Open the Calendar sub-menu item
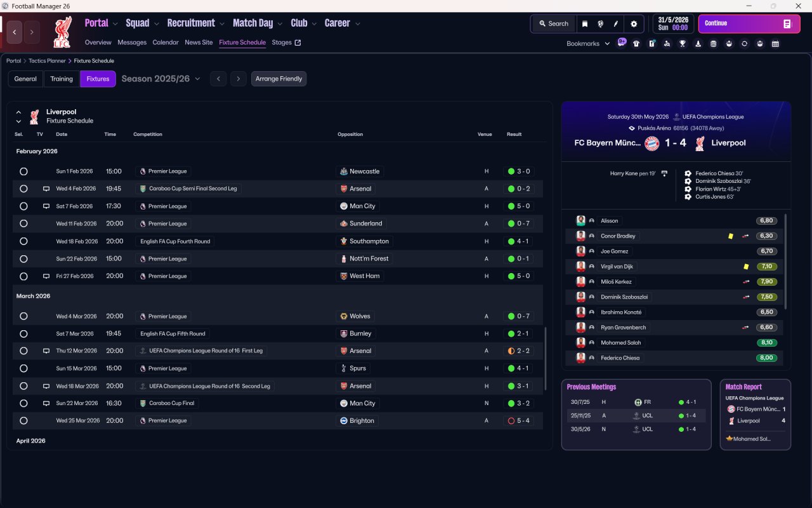Screen dimensions: 812x508 click(166, 43)
